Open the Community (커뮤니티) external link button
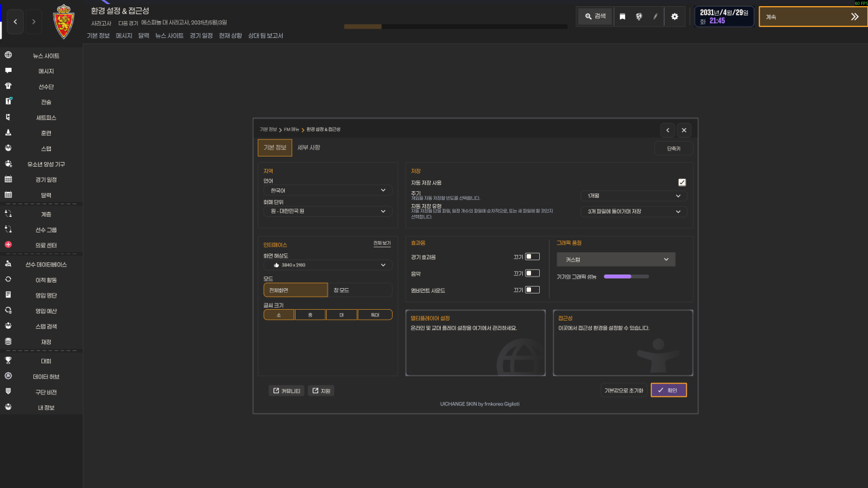The width and height of the screenshot is (868, 488). pyautogui.click(x=286, y=391)
